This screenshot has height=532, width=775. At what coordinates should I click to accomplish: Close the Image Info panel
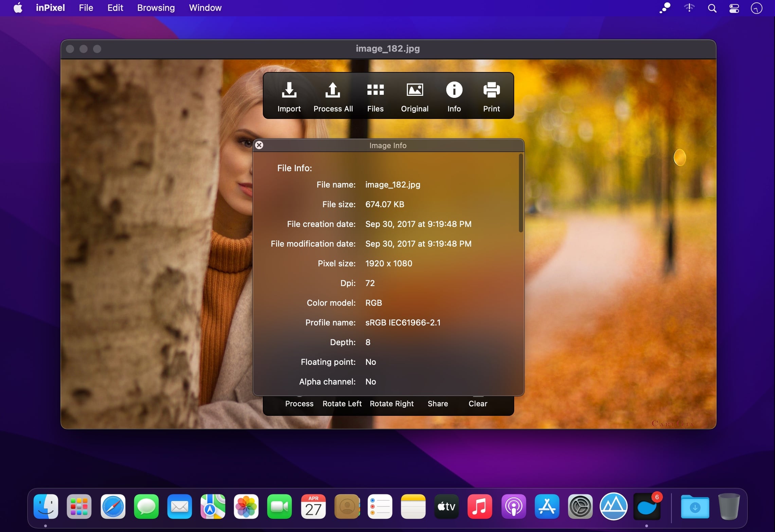(259, 145)
